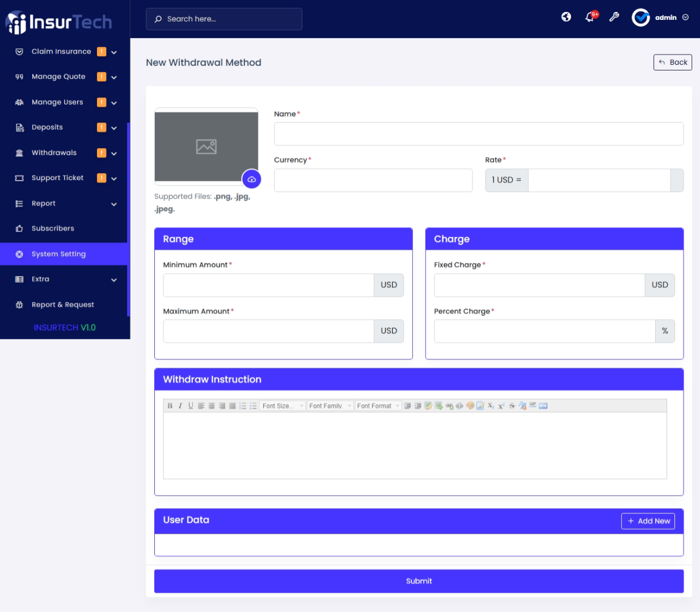Click the remove link icon in editor
This screenshot has width=700, height=612.
(459, 406)
